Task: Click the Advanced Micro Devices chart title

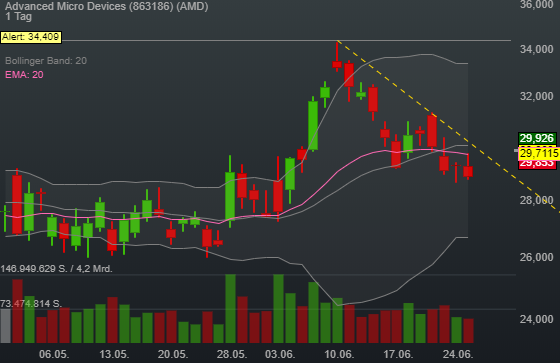Action: pos(106,6)
